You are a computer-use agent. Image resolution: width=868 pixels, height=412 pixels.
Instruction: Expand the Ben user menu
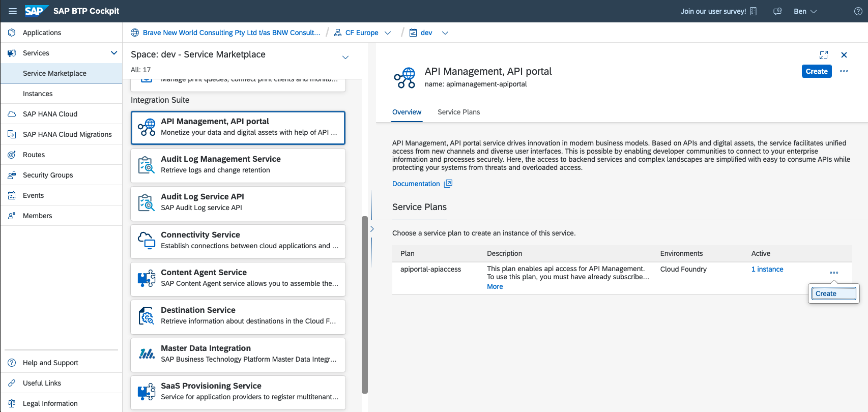click(x=813, y=11)
